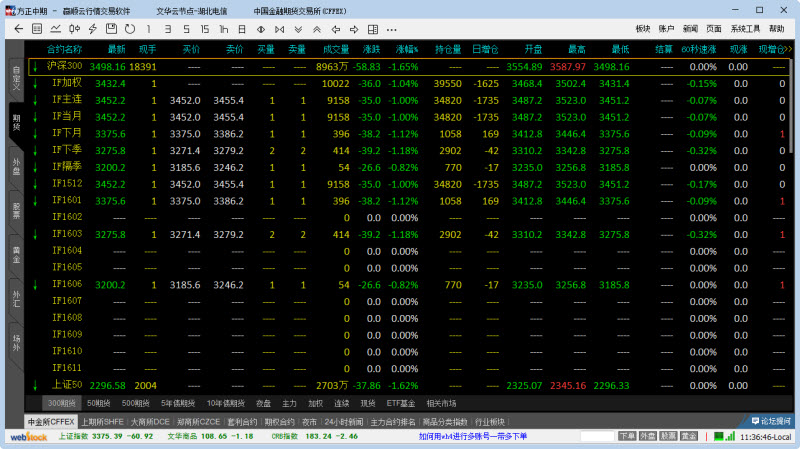
Task: Switch to the 郑商所CZCE exchange tab
Action: [x=198, y=422]
